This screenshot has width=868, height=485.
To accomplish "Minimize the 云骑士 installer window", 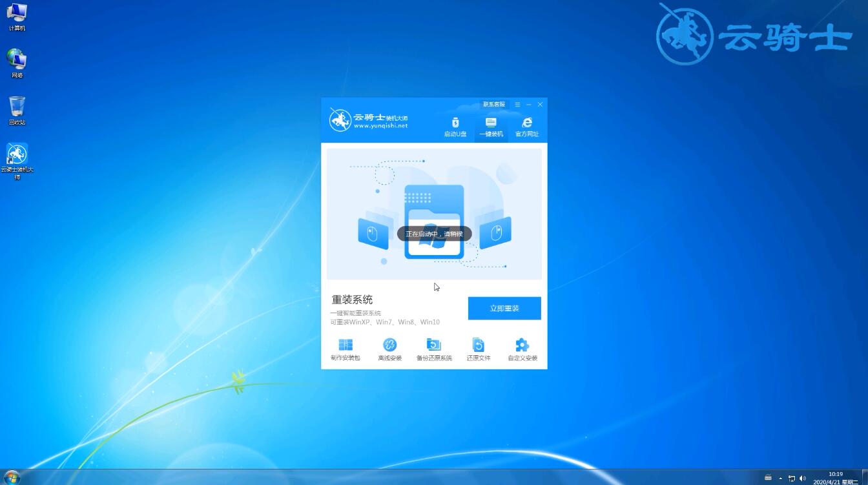I will [529, 105].
